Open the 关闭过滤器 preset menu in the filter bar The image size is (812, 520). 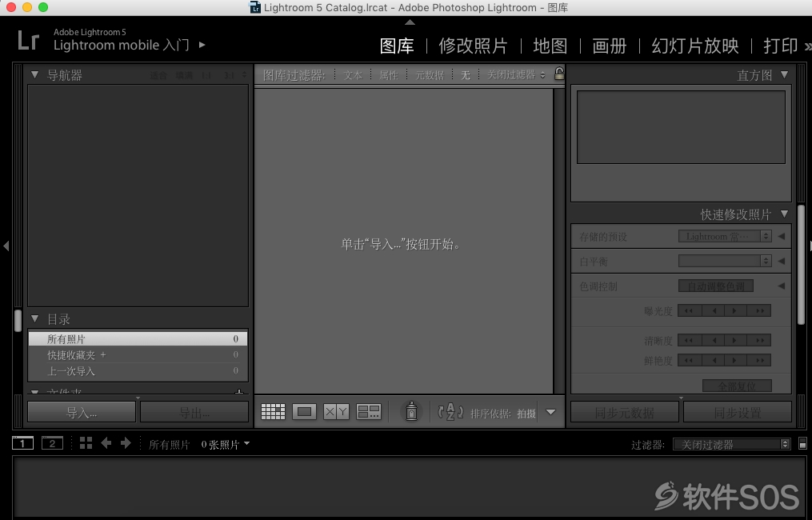[516, 75]
